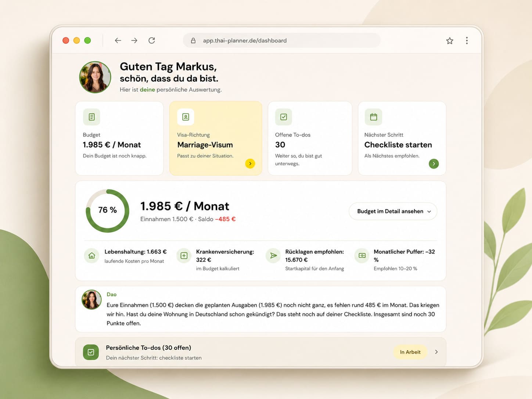Viewport: 532px width, 399px height.
Task: Start Checkliste via green arrow button
Action: [x=434, y=163]
